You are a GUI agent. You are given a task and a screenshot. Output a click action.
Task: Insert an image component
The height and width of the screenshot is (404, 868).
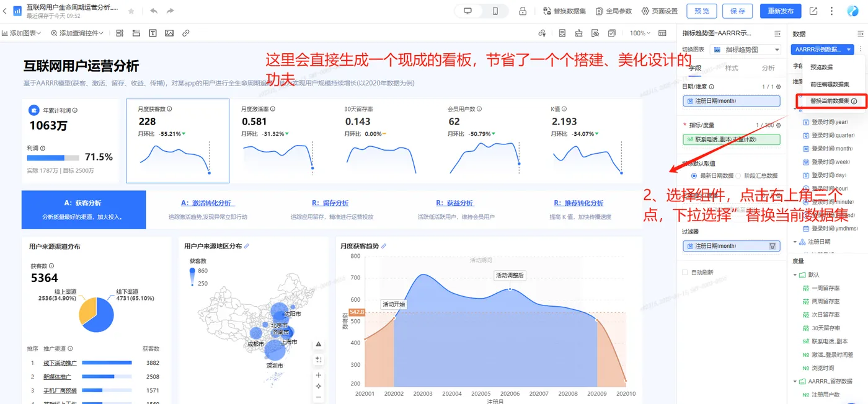169,33
